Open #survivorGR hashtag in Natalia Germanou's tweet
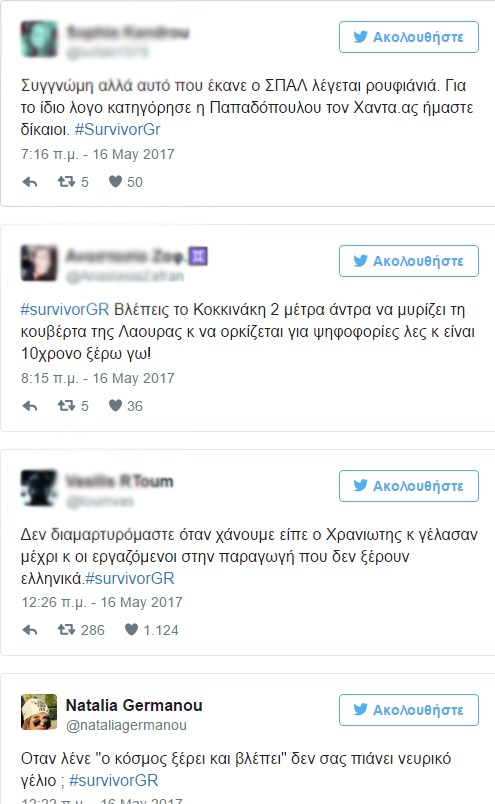Screen dimensions: 495x804 tap(113, 780)
